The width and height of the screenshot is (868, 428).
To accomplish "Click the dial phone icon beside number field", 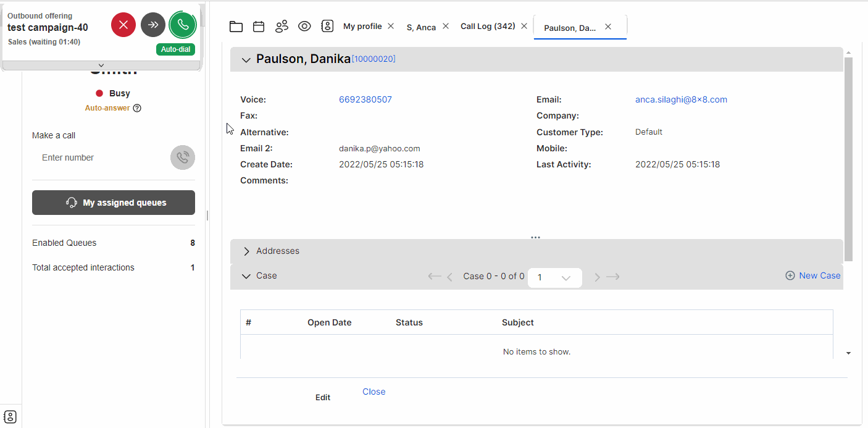I will click(183, 157).
